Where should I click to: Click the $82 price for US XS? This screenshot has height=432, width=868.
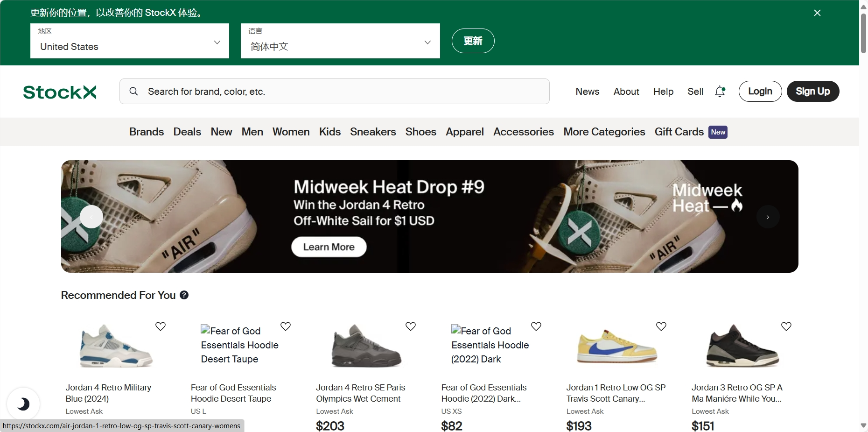pyautogui.click(x=452, y=426)
